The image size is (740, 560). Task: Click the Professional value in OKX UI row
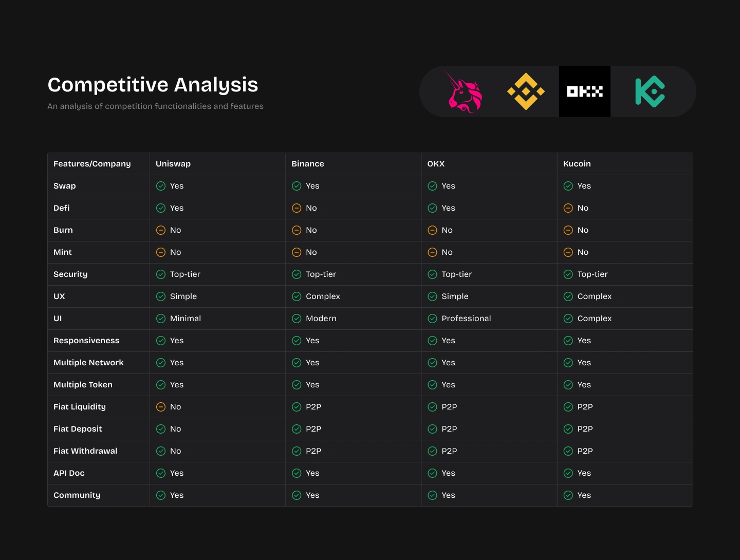point(466,319)
